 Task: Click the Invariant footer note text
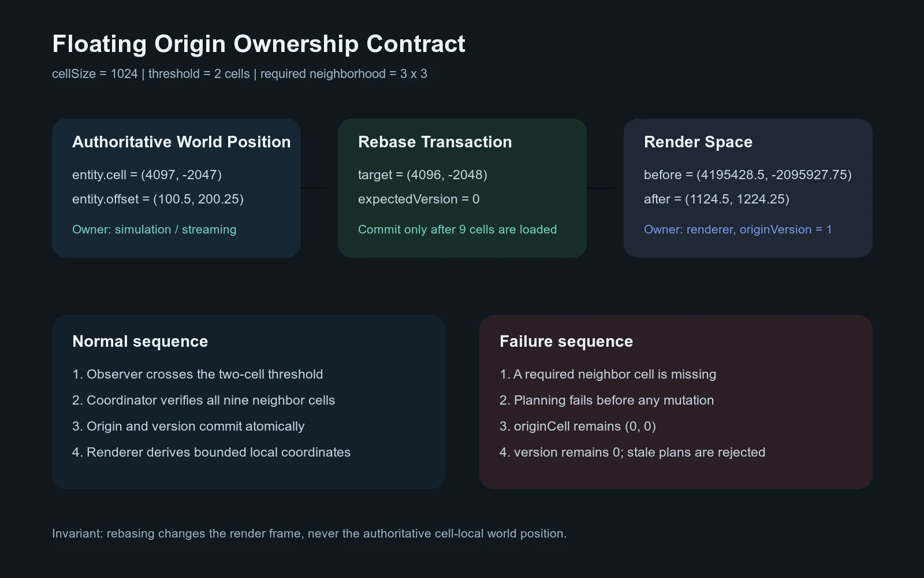(x=310, y=533)
